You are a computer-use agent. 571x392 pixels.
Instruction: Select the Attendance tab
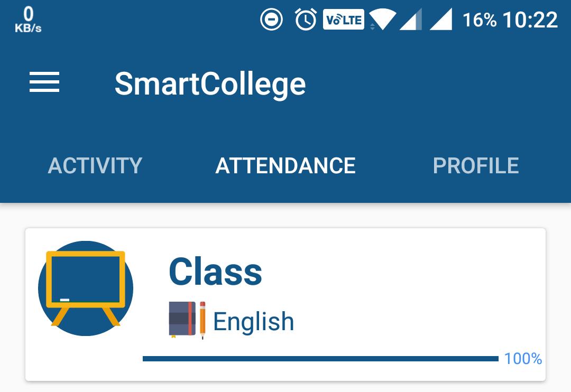(x=285, y=165)
